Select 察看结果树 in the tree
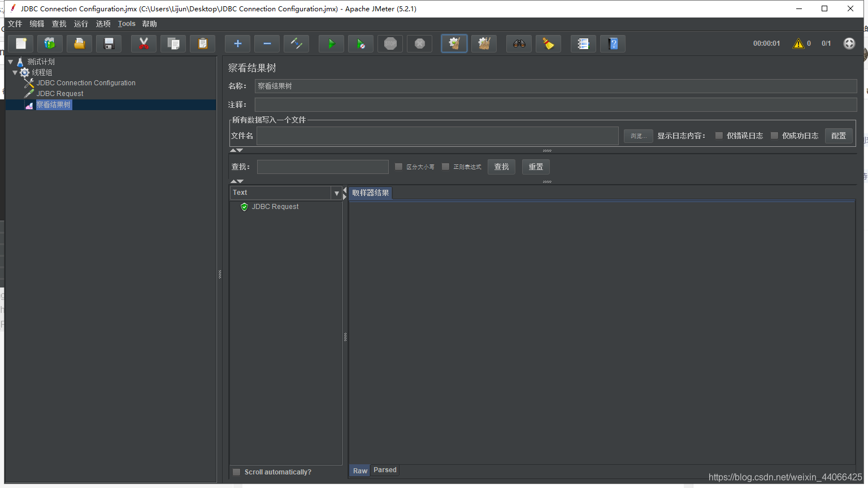The height and width of the screenshot is (488, 868). pos(54,104)
